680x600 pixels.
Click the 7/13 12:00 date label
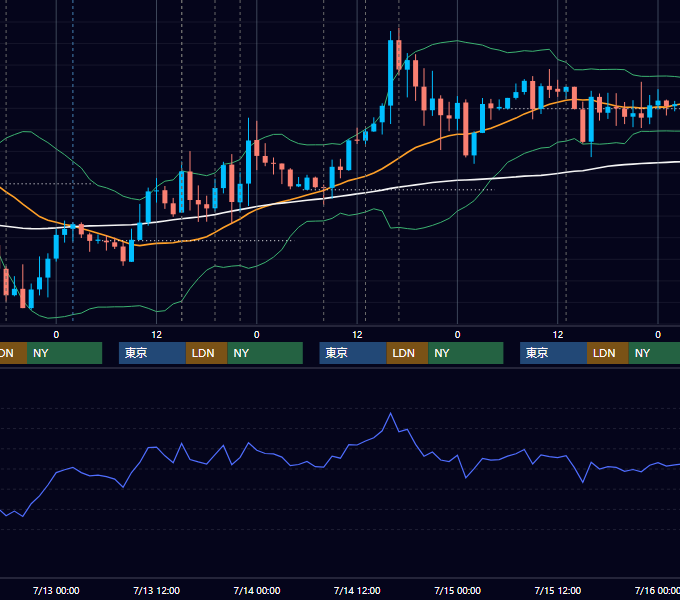(x=157, y=590)
